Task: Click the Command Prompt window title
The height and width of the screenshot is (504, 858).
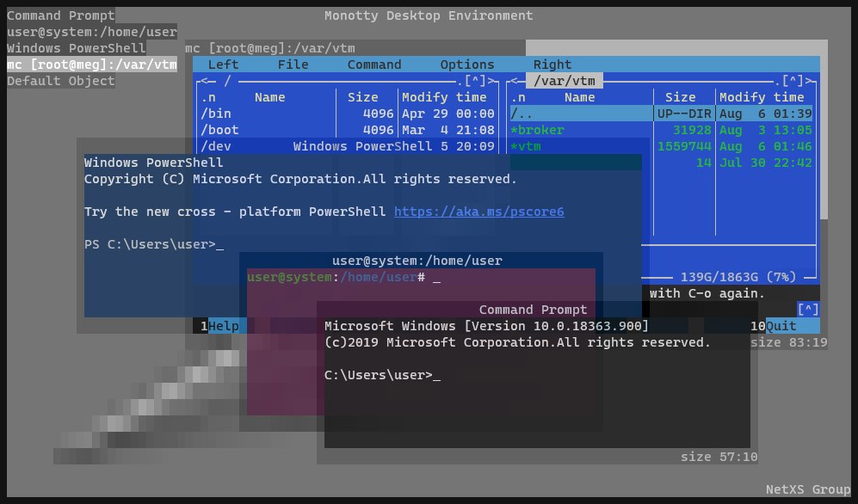Action: (x=533, y=310)
